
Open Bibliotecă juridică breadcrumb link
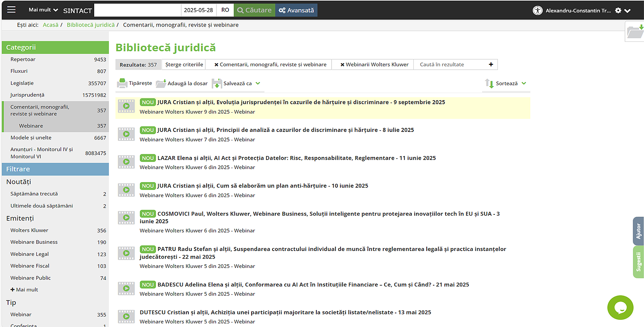click(91, 25)
